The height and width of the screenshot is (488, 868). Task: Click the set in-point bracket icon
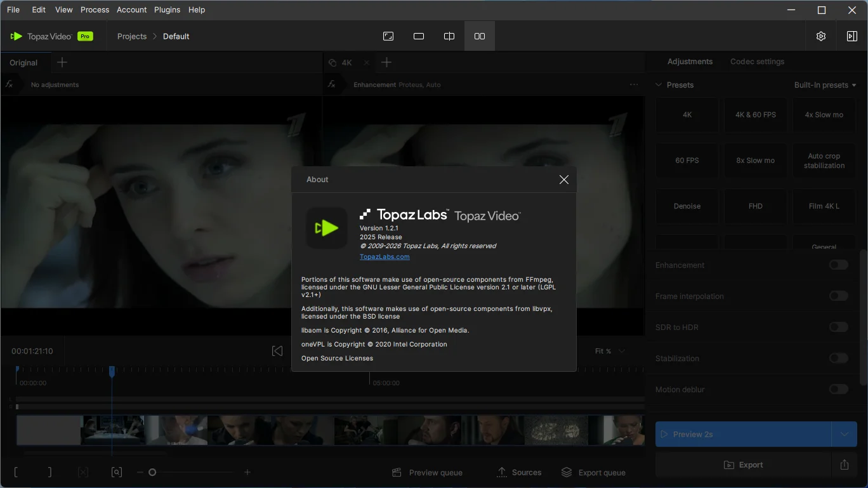point(16,472)
